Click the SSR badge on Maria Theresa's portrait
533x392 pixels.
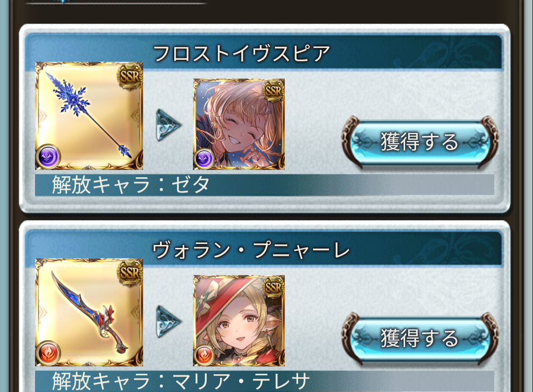pos(273,287)
